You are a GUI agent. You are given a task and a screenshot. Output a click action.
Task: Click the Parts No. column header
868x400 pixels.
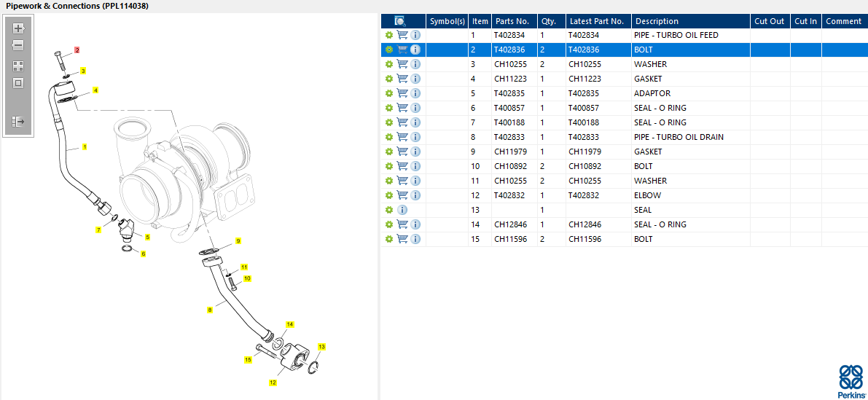point(515,21)
